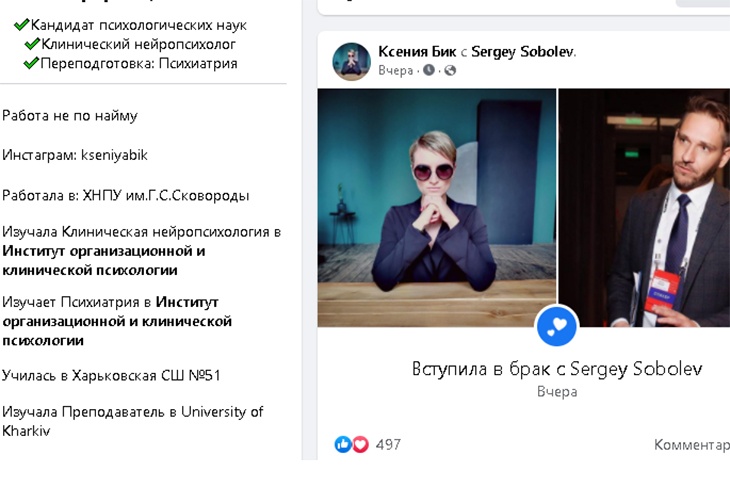Screen dimensions: 730x487
Task: Click the blue Like reaction icon
Action: coord(343,444)
